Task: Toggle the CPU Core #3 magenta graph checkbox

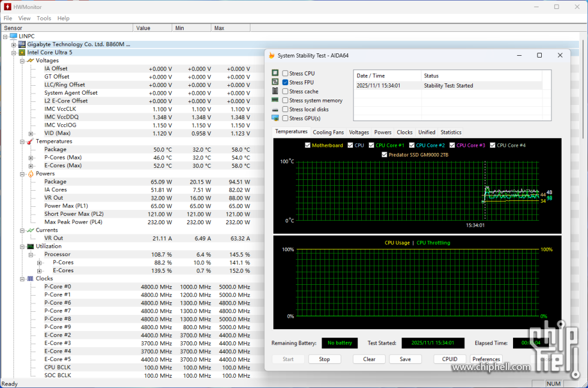Action: 452,145
